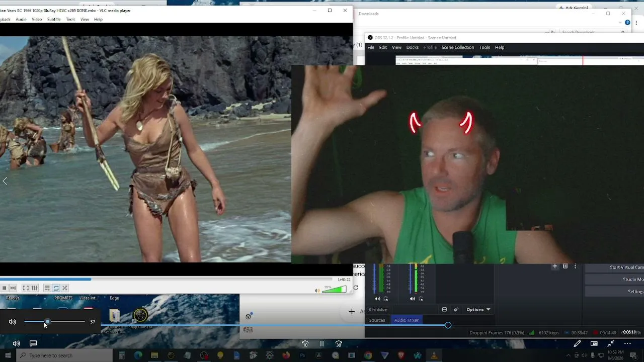Screen dimensions: 644x362
Task: Click the video player volume icon
Action: pos(17,343)
